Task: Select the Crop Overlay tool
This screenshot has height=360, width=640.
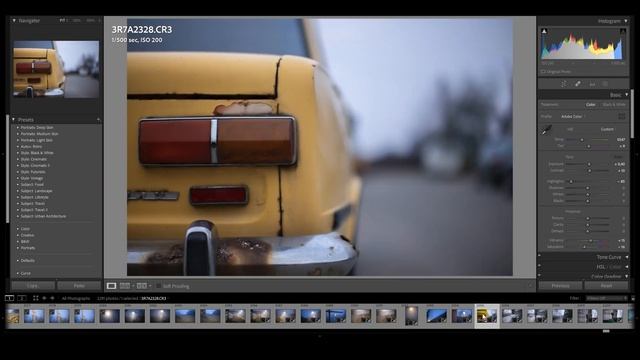Action: [x=564, y=84]
